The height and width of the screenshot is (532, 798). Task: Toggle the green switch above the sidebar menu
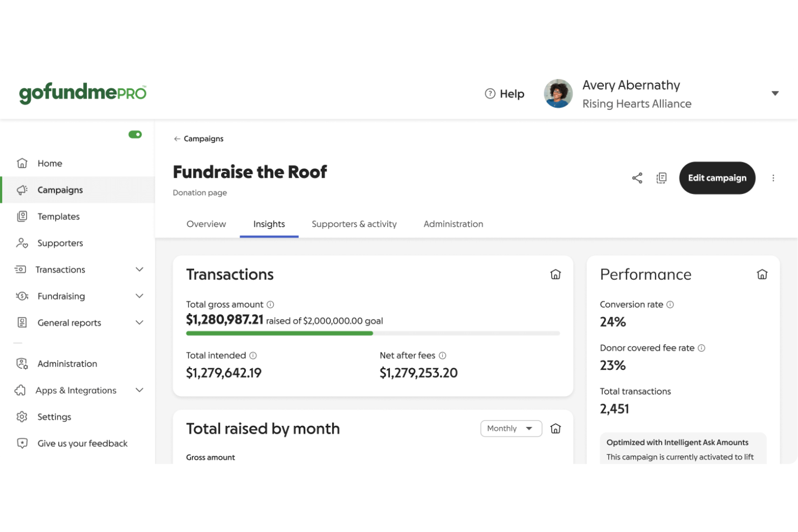tap(135, 134)
